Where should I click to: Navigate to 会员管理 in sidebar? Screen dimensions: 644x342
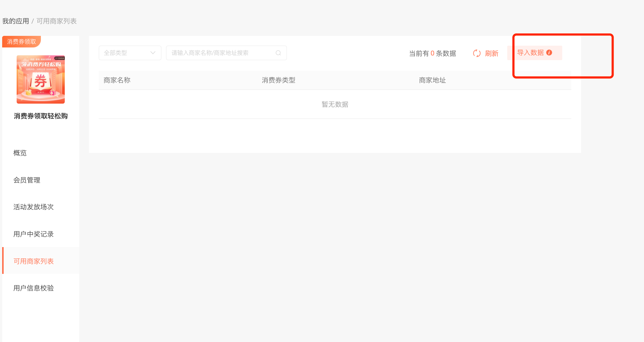pos(27,180)
